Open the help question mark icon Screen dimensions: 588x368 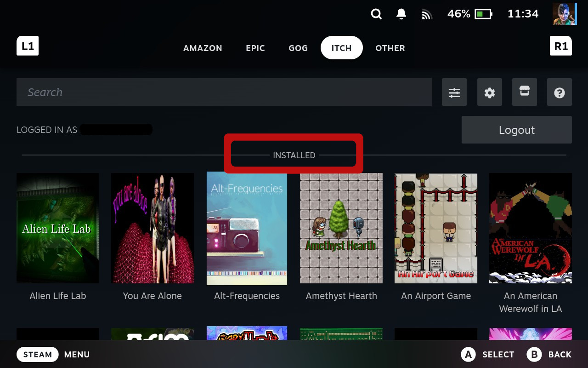coord(560,92)
